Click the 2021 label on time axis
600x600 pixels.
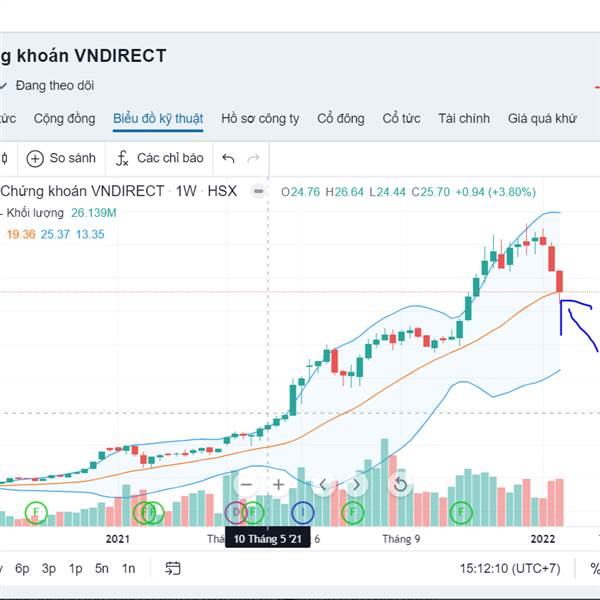tap(117, 539)
